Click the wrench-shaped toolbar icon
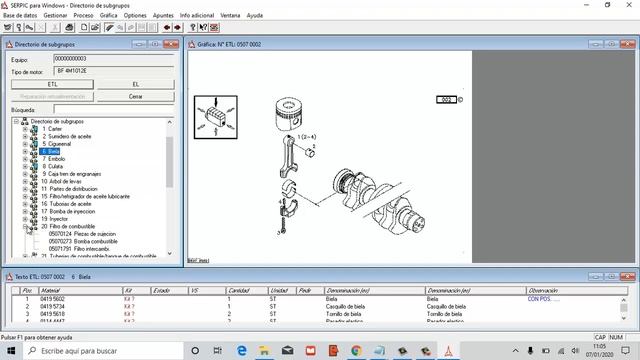Screen dimensions: 640x360 coord(29,27)
